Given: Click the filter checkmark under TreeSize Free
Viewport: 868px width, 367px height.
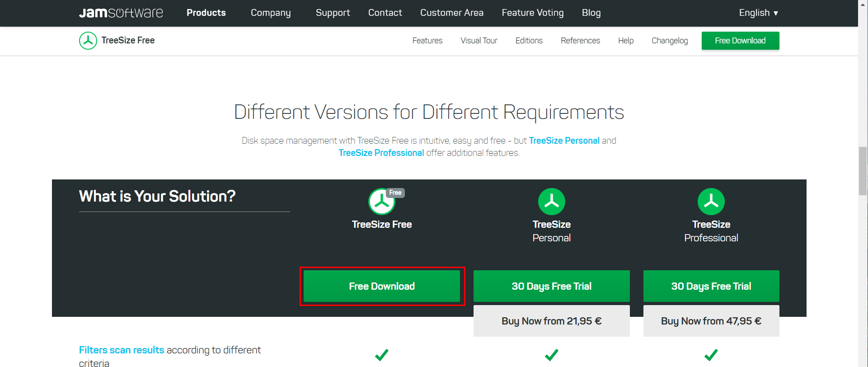Looking at the screenshot, I should tap(382, 355).
